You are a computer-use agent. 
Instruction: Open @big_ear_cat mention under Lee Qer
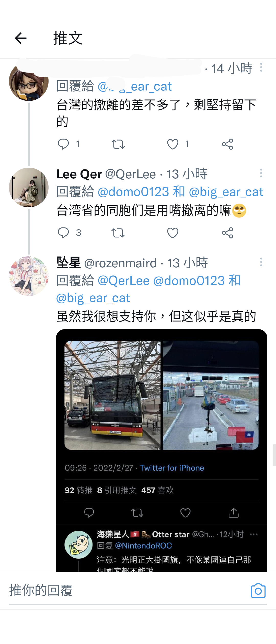226,192
